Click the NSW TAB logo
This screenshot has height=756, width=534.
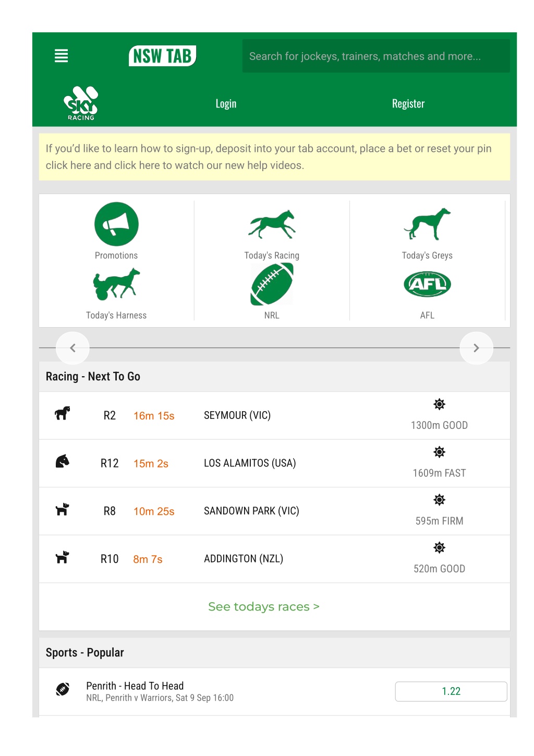162,56
